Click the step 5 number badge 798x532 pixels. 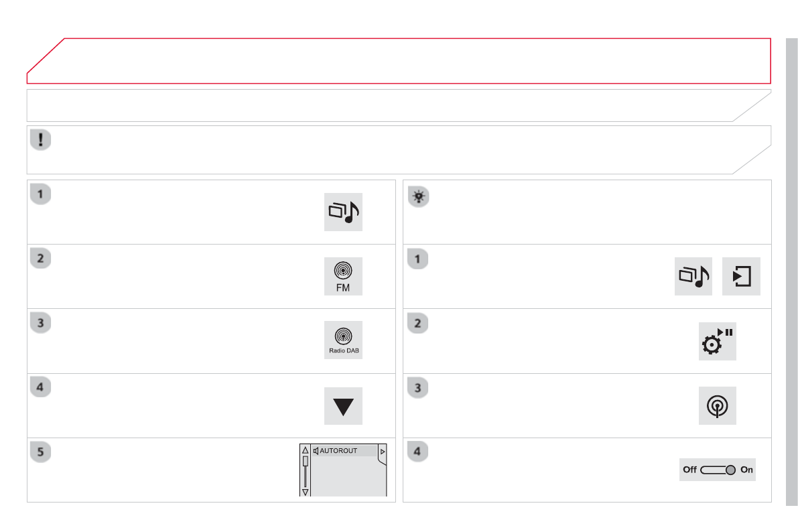[42, 452]
